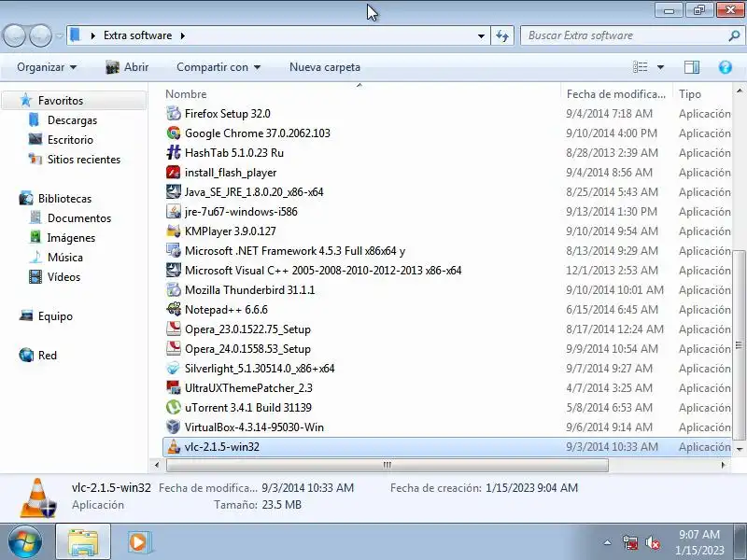Viewport: 747px width, 560px height.
Task: Click the Microsoft .NET Framework installer icon
Action: pos(174,250)
